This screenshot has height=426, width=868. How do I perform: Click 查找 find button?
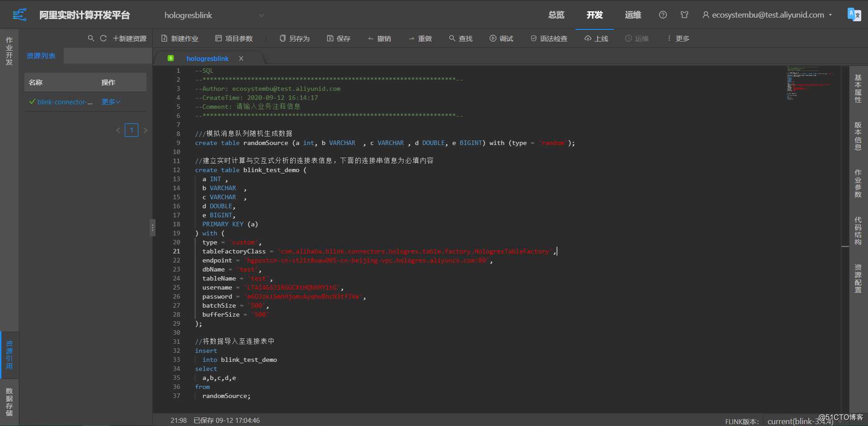pyautogui.click(x=461, y=38)
